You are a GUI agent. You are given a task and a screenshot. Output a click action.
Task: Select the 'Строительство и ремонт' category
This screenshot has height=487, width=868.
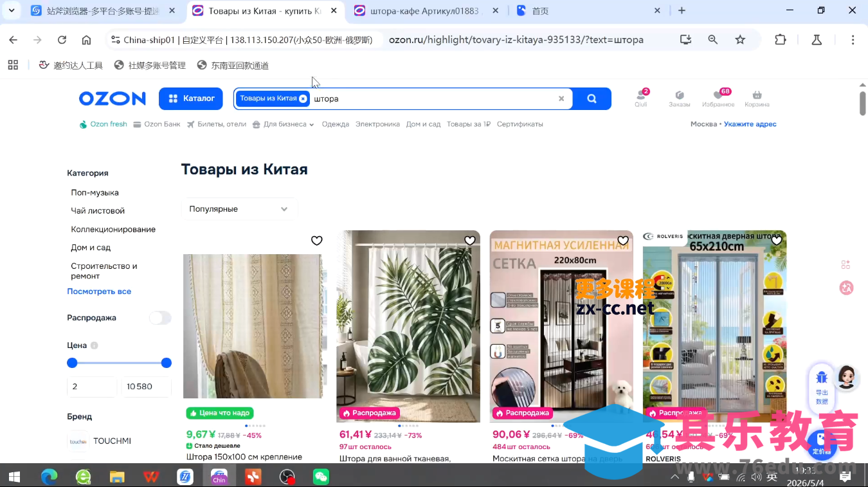tap(104, 271)
